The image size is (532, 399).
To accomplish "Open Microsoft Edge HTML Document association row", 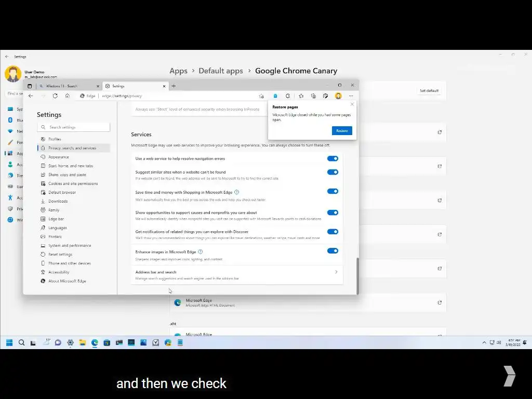I will click(308, 303).
